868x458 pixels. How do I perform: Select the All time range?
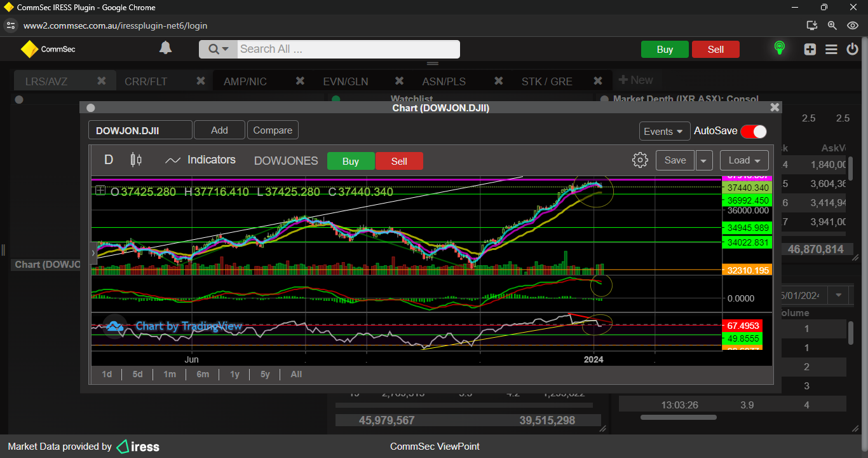pyautogui.click(x=296, y=374)
